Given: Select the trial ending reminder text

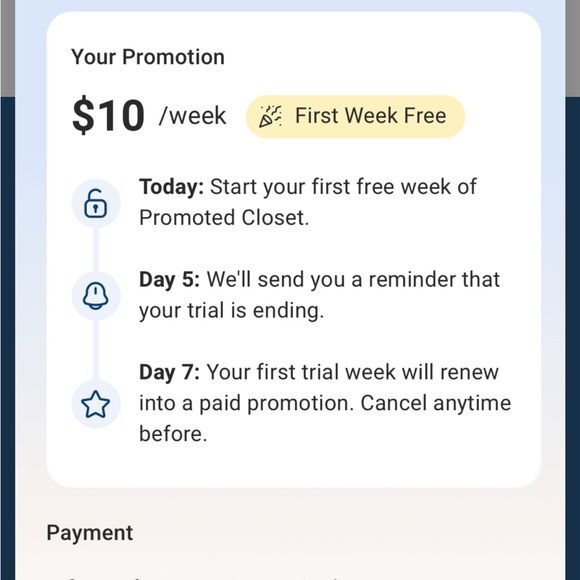Looking at the screenshot, I should 320,295.
